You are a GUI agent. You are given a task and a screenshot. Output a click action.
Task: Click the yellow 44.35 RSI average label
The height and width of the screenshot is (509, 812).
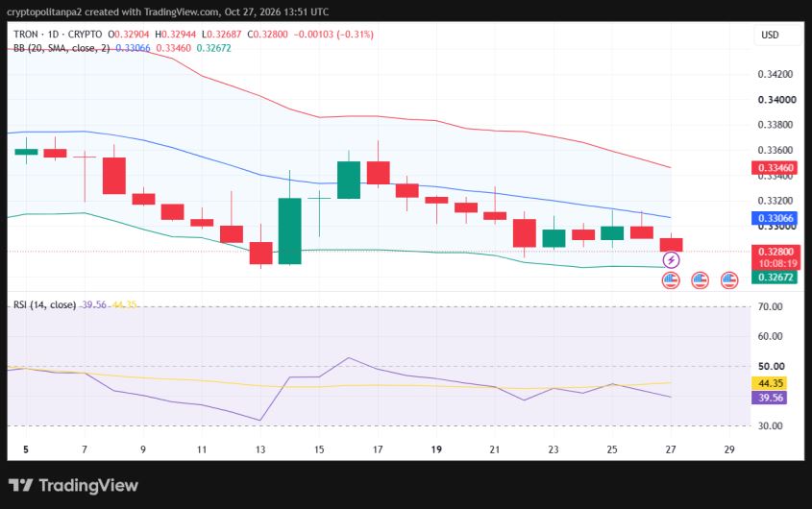pos(770,383)
